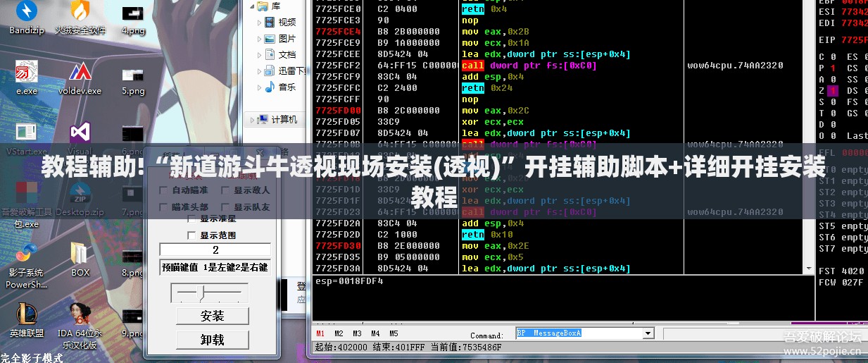Open the Command box dropdown arrow
This screenshot has width=868, height=363.
tap(648, 333)
